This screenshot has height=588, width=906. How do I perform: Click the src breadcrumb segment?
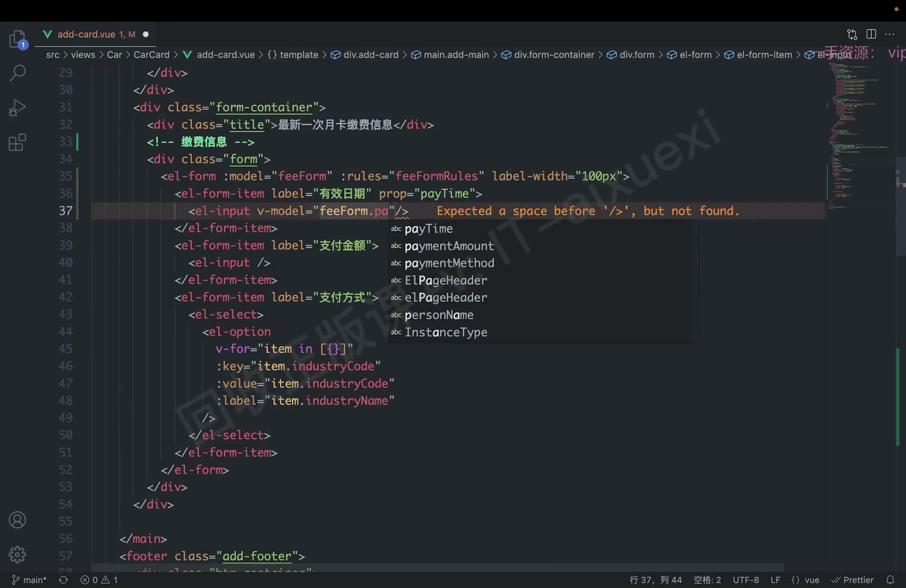click(x=52, y=54)
